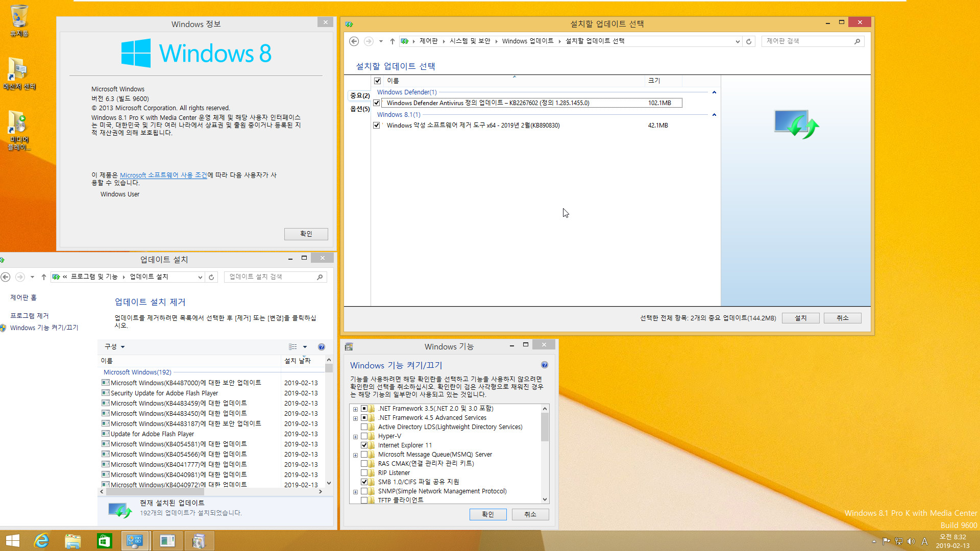
Task: Select the 중요(2) important updates tab
Action: coord(360,96)
